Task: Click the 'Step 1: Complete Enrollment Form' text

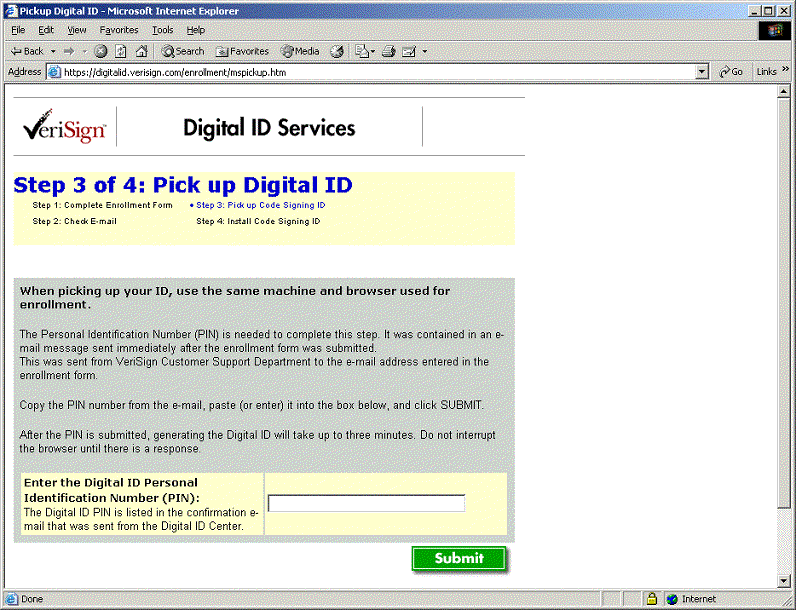Action: pyautogui.click(x=103, y=205)
